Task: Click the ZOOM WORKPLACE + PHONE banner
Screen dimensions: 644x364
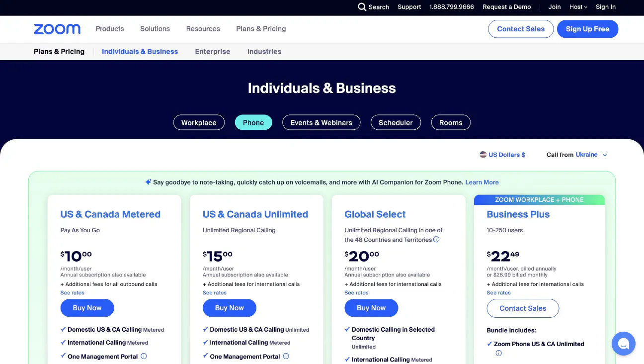Action: tap(539, 199)
